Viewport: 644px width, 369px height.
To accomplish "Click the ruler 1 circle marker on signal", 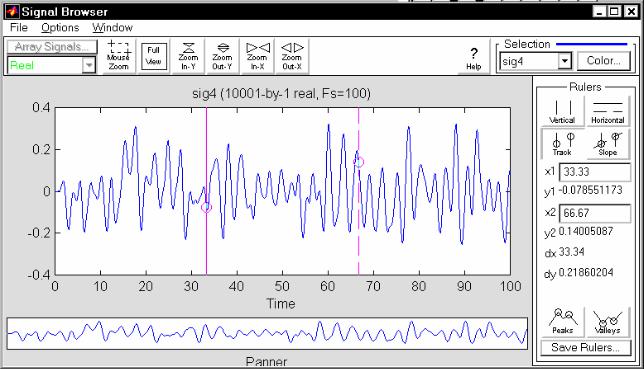I will (x=206, y=208).
